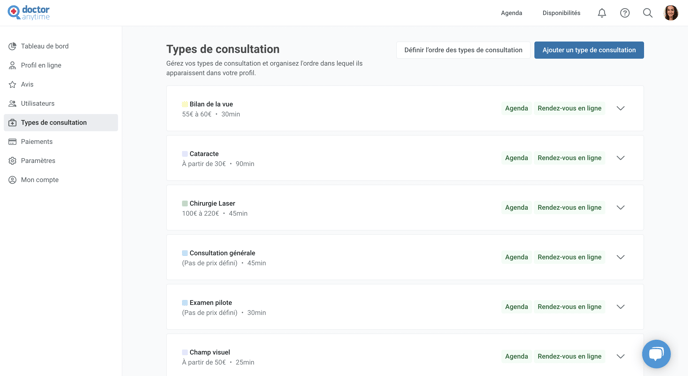Viewport: 688px width, 376px height.
Task: Click the '100€ à 220€ • 45min' details
Action: (x=215, y=213)
